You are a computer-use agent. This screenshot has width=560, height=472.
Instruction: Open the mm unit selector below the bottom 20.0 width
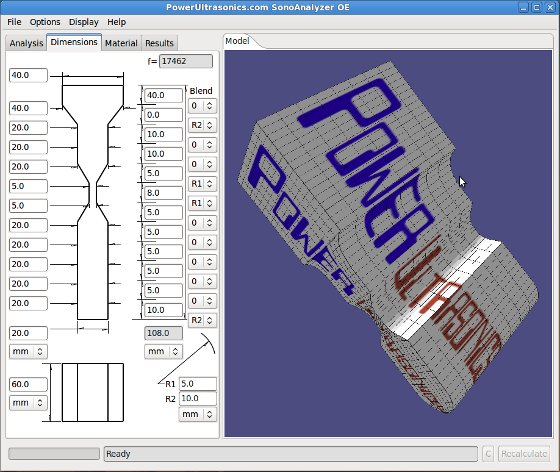pos(28,351)
